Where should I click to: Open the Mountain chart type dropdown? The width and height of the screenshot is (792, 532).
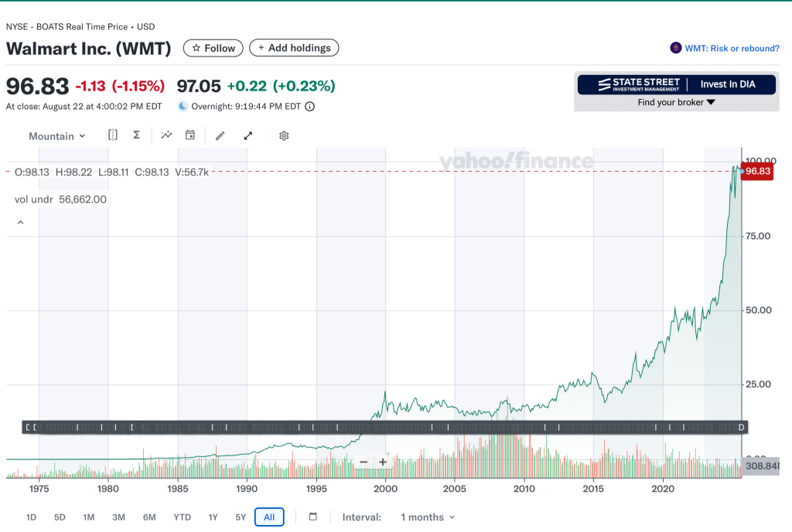56,135
